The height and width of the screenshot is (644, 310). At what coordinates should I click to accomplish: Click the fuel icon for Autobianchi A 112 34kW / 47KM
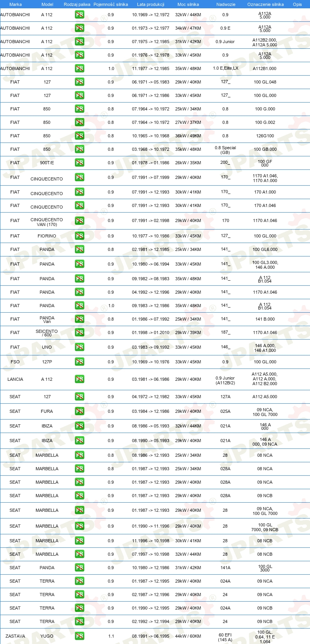79,28
